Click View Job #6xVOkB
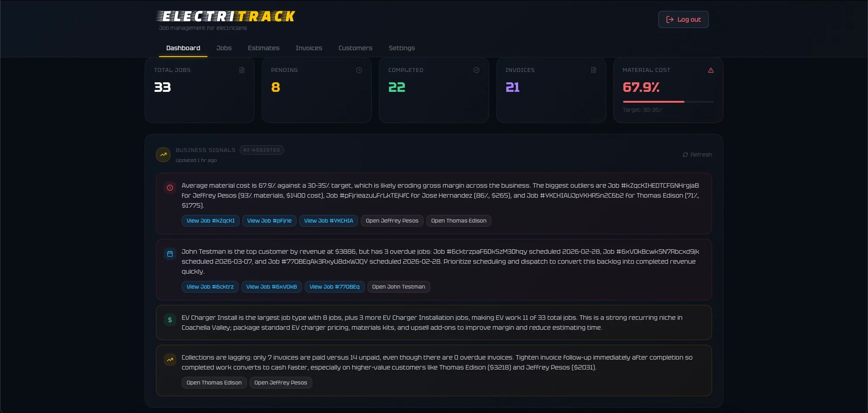 [x=271, y=287]
